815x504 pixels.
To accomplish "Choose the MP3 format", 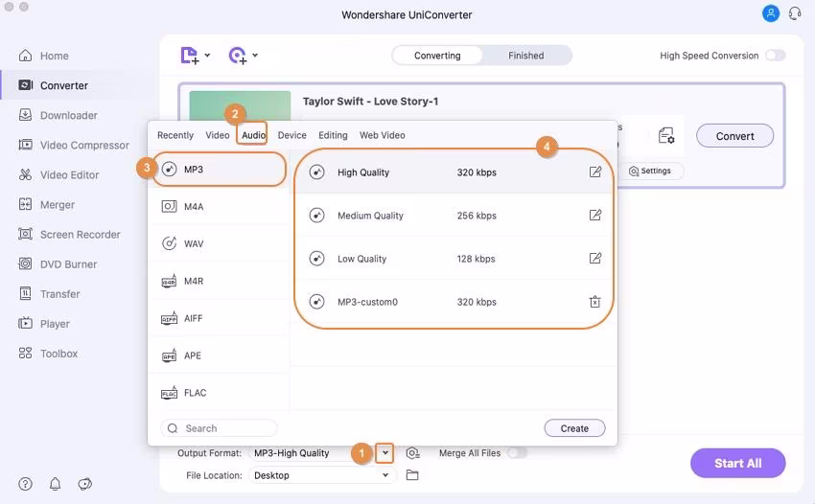I will [219, 169].
